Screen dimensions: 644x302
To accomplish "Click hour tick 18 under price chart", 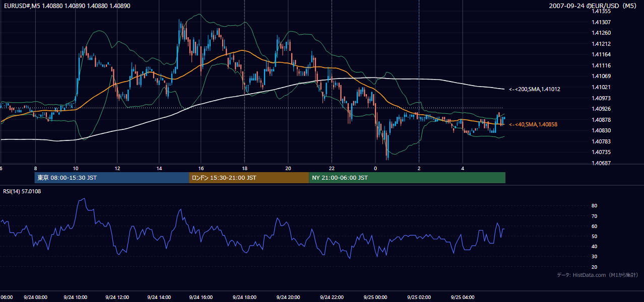I will (x=244, y=168).
